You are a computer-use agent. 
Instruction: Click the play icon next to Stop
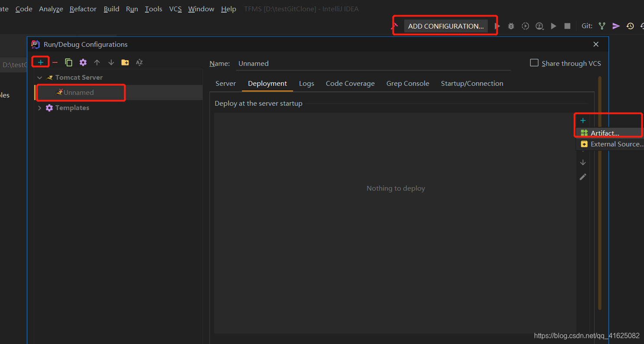click(554, 26)
